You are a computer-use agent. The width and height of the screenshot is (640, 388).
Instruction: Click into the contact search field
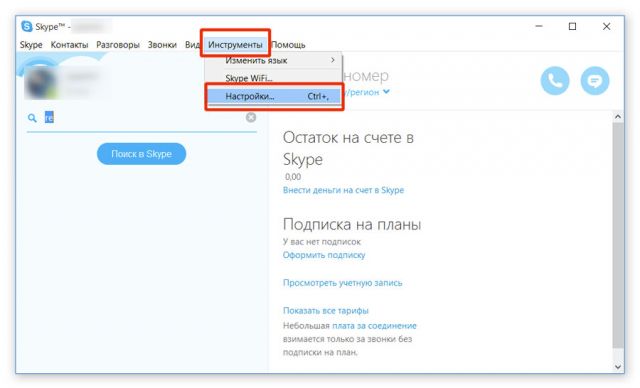[x=143, y=118]
